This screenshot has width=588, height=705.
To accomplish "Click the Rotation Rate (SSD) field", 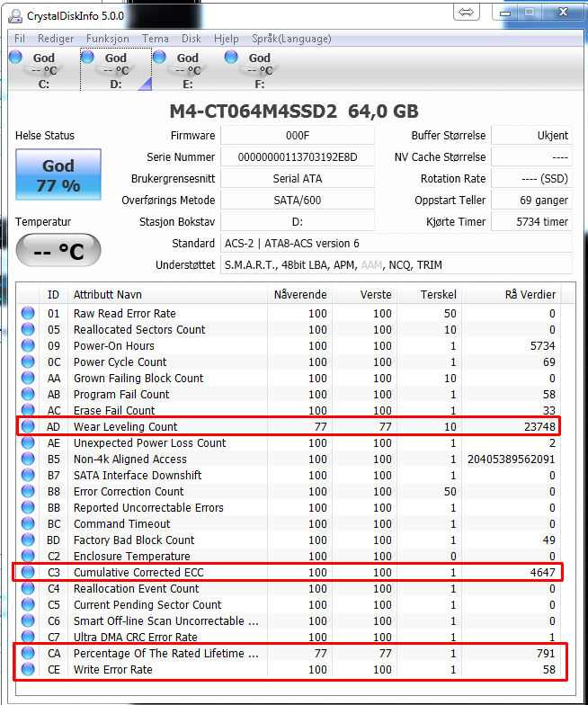I will click(531, 178).
